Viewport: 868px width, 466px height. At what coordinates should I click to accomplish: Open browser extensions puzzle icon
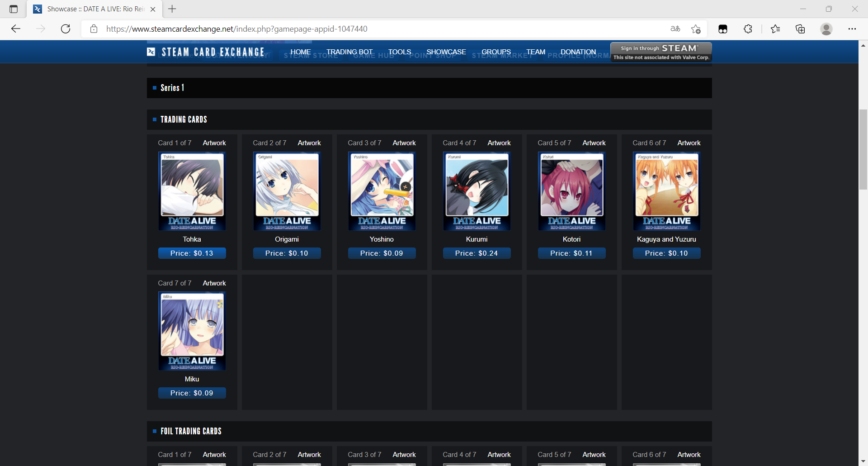(748, 29)
